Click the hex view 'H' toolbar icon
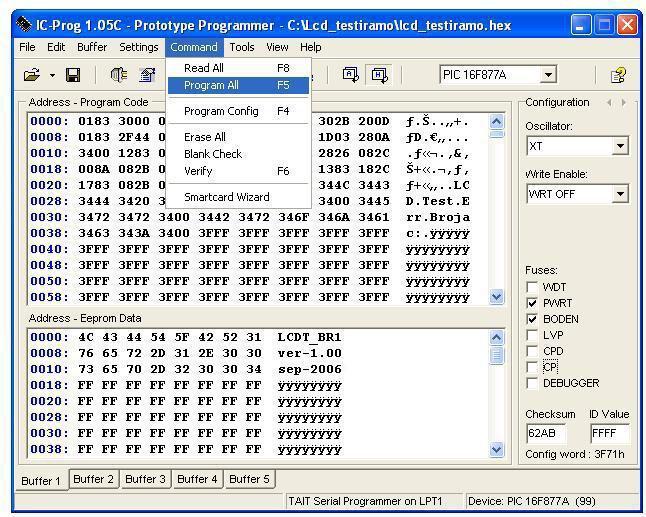 [x=379, y=75]
